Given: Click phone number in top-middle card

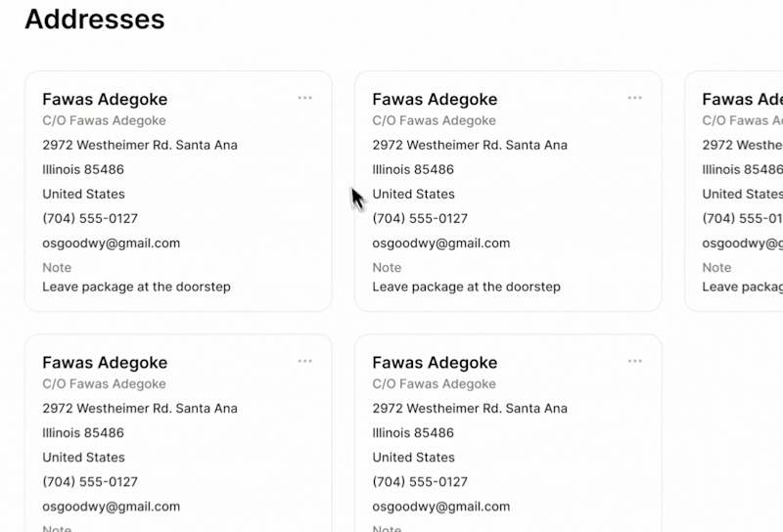Looking at the screenshot, I should 420,219.
